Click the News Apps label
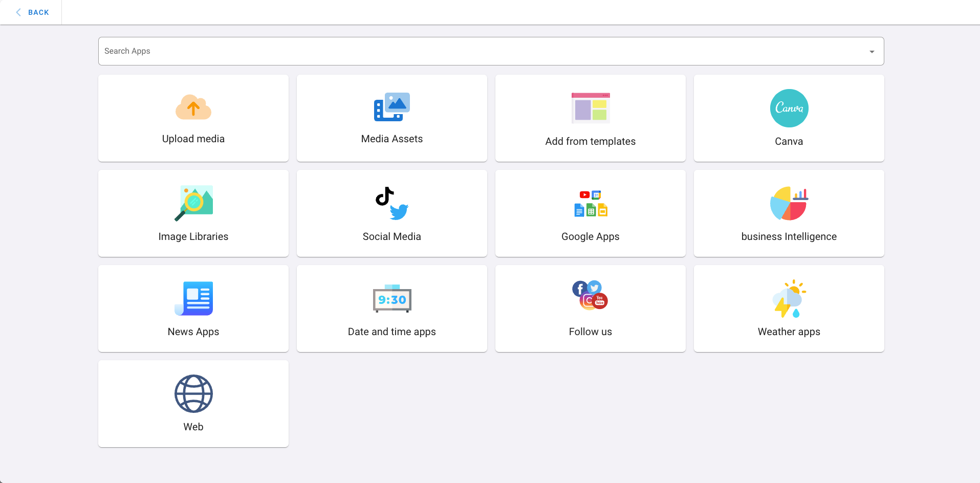This screenshot has height=483, width=980. [193, 332]
